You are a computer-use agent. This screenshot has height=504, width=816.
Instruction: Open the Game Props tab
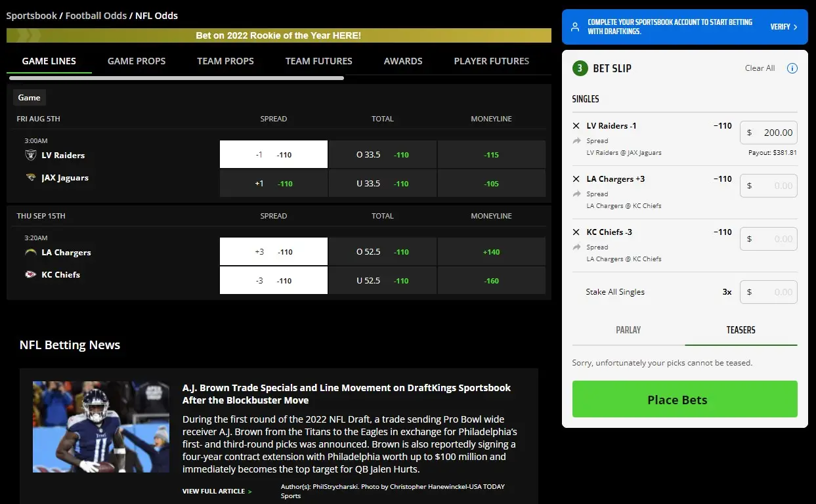coord(137,60)
